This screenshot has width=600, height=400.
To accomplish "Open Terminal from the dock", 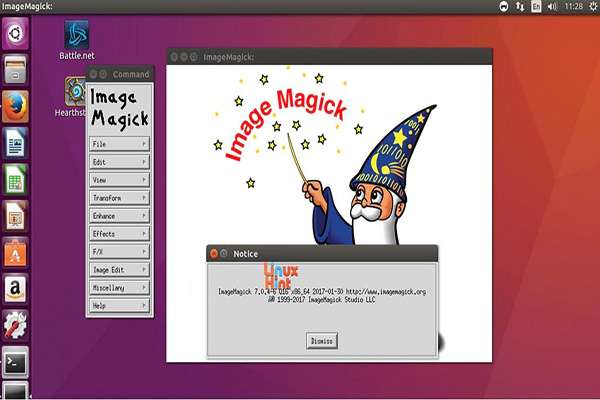I will pos(15,362).
